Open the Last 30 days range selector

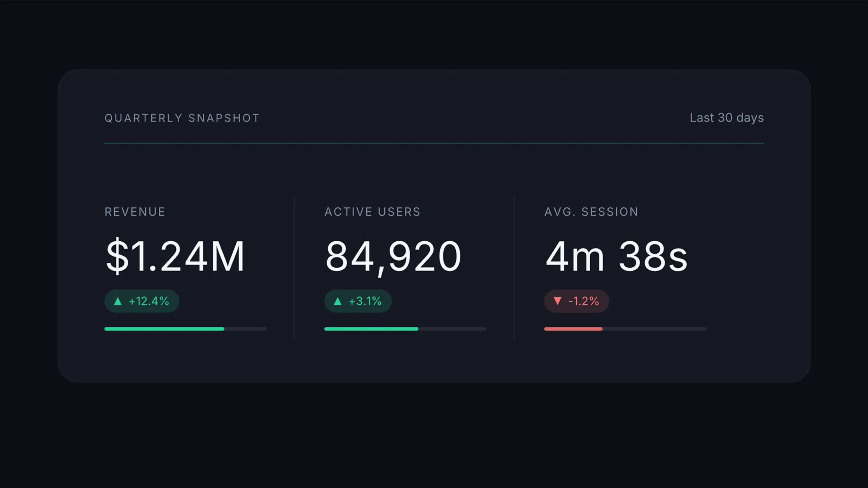click(x=726, y=118)
